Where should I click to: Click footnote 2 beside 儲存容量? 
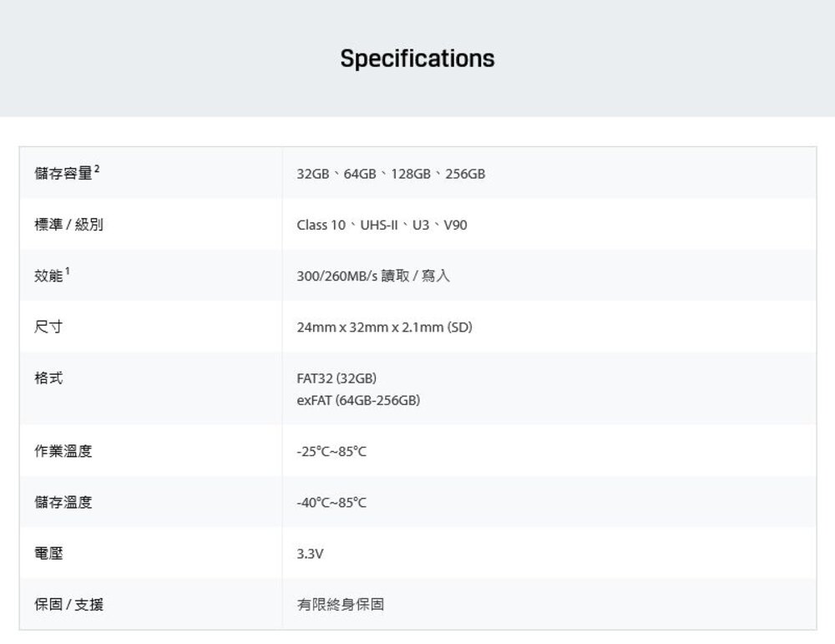97,169
